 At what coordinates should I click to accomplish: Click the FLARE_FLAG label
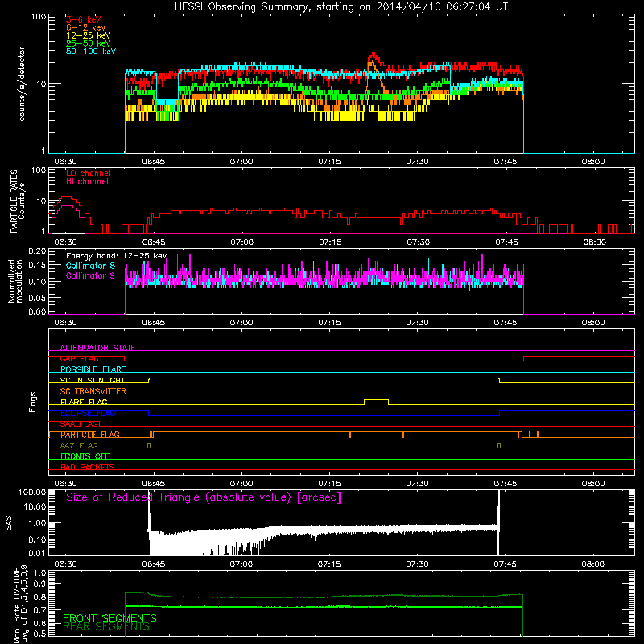[84, 402]
